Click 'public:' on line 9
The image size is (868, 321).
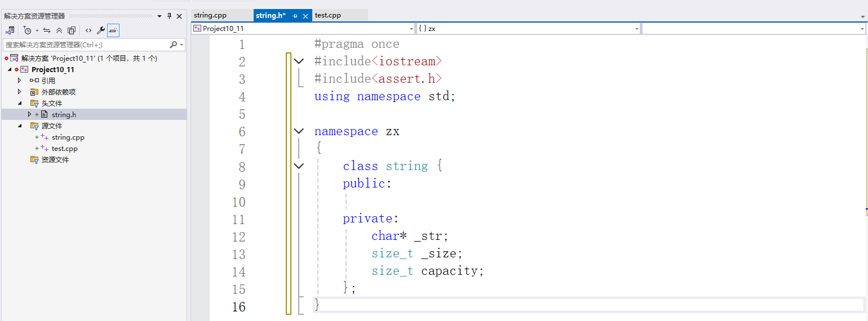(367, 184)
